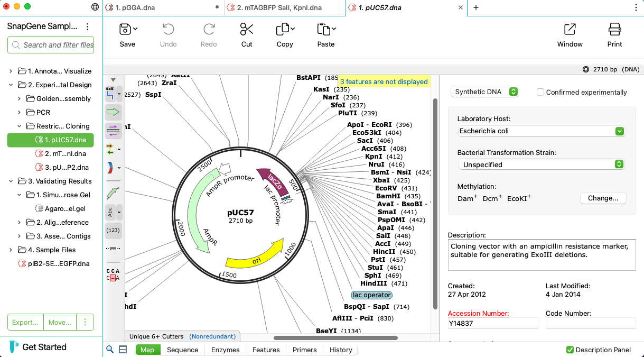This screenshot has width=644, height=357.
Task: Open the zoom magnifier in status bar
Action: point(109,350)
